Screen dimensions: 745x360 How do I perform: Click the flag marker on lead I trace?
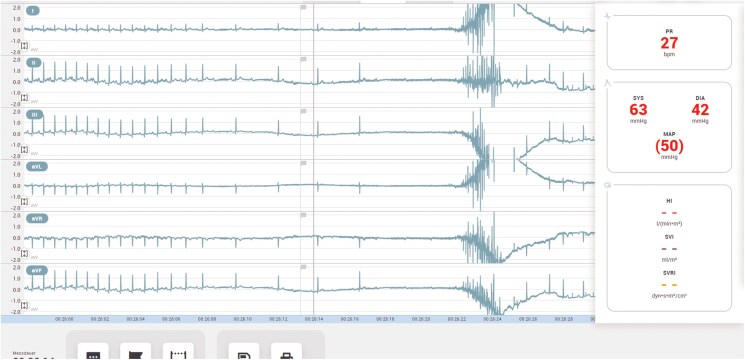pyautogui.click(x=304, y=8)
